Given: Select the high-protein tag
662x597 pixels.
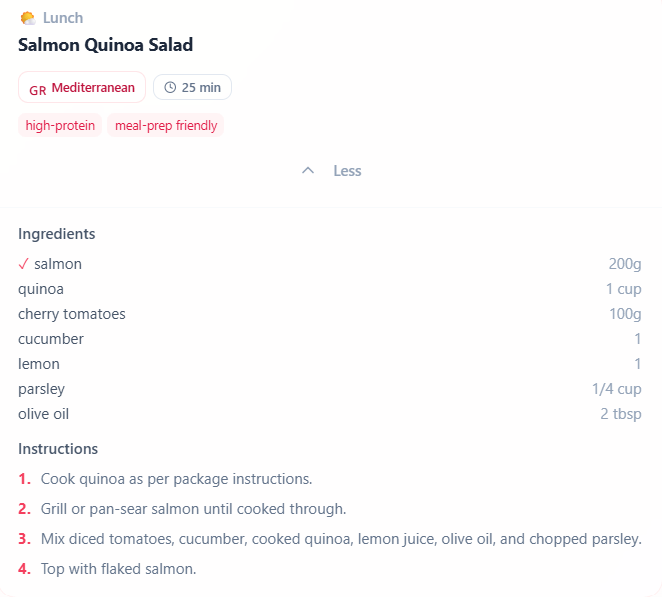Looking at the screenshot, I should point(60,125).
